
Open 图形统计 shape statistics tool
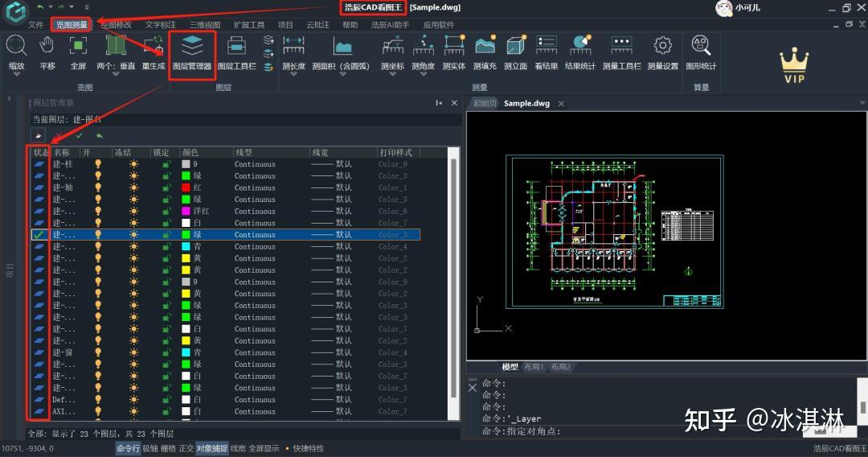[701, 51]
